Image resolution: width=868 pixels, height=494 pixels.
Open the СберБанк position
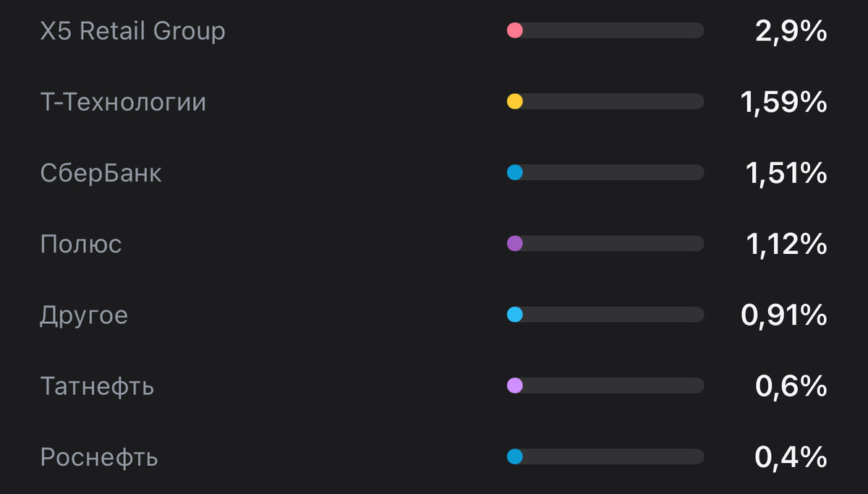tap(101, 173)
